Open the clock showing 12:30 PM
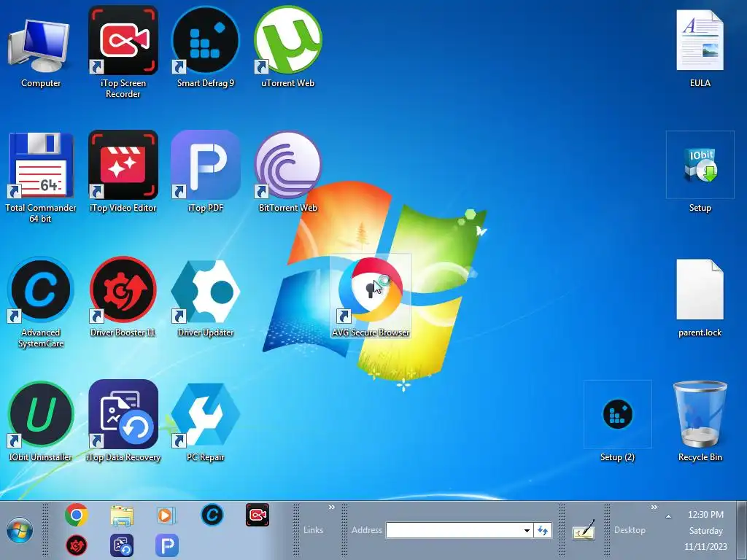747x560 pixels. [705, 531]
